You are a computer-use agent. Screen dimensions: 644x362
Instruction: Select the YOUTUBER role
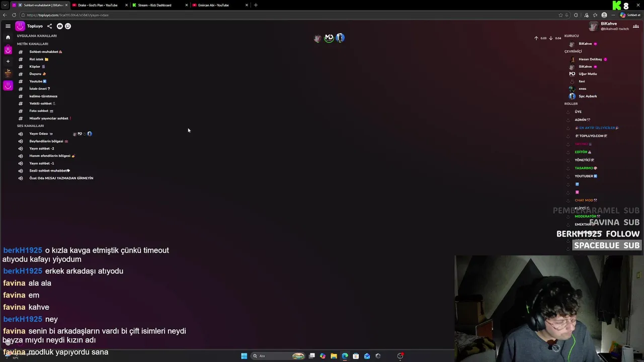tap(586, 176)
